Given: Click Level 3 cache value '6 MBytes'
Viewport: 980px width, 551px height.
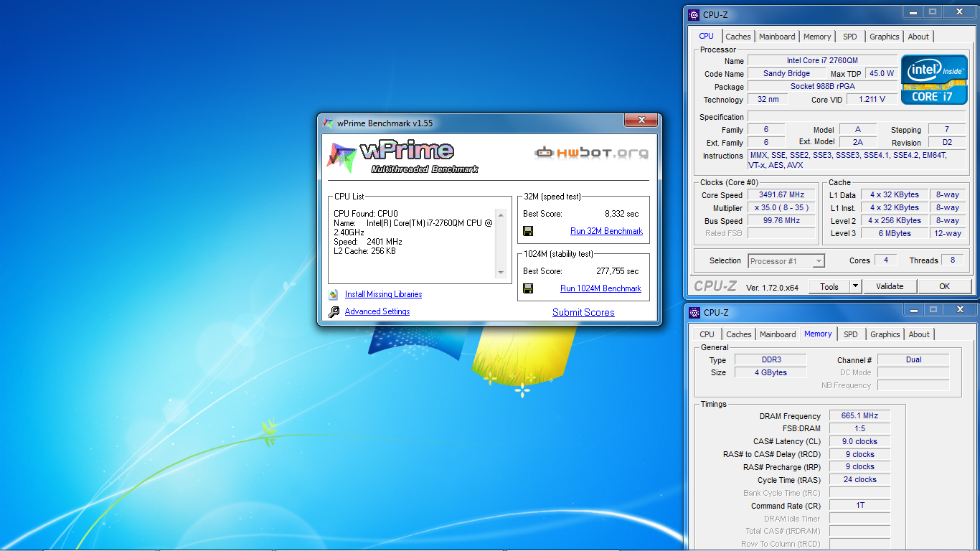Looking at the screenshot, I should [895, 234].
